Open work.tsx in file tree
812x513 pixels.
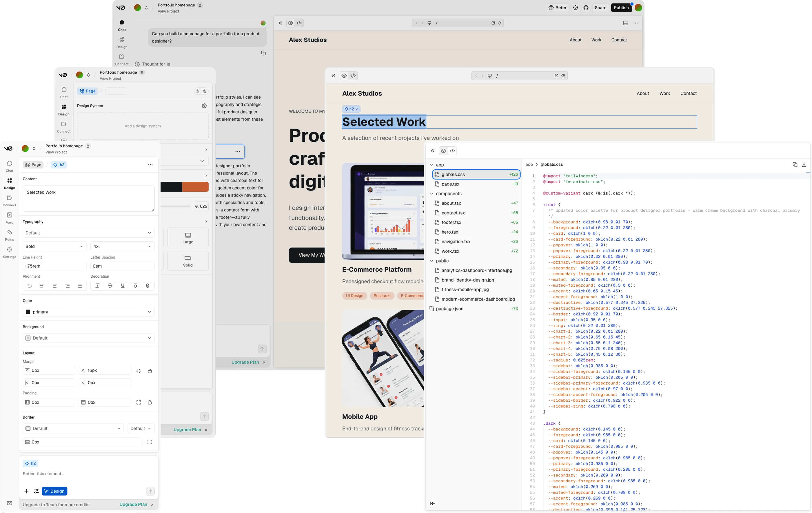[450, 251]
